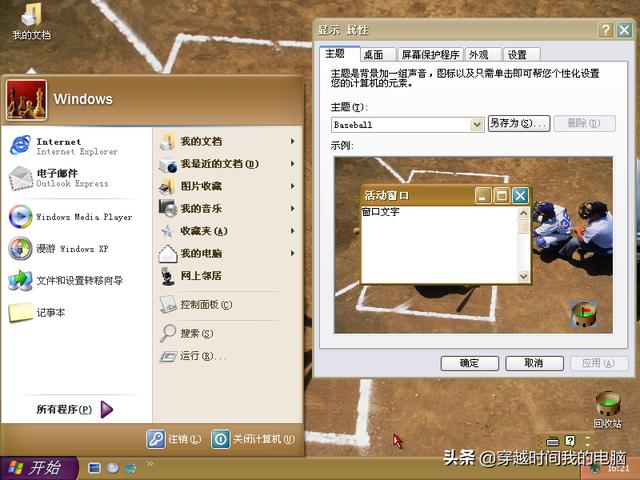Expand the 图片收藏 submenu arrow

click(x=292, y=186)
